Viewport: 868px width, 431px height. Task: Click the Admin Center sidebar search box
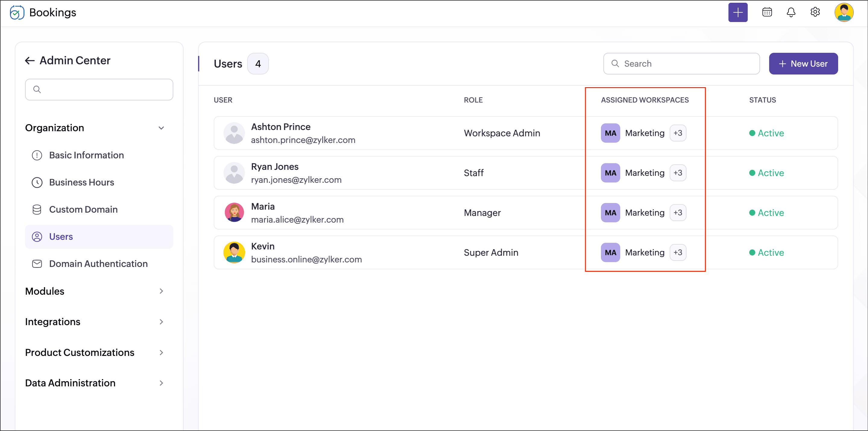coord(99,90)
